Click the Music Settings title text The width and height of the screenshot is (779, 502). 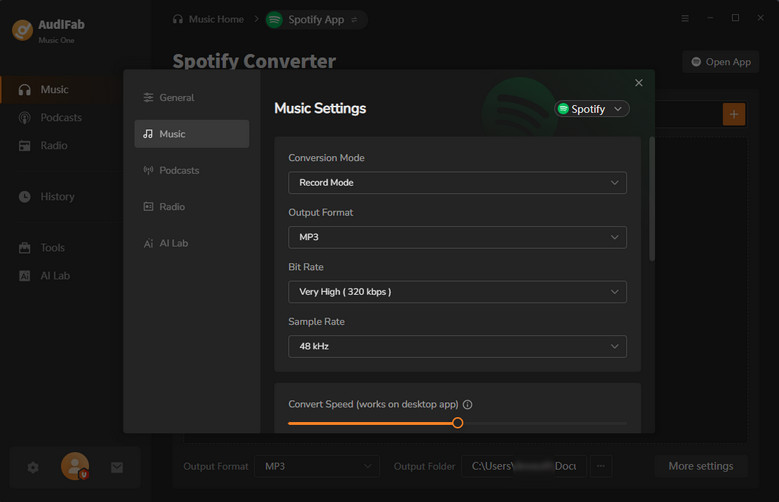(320, 108)
